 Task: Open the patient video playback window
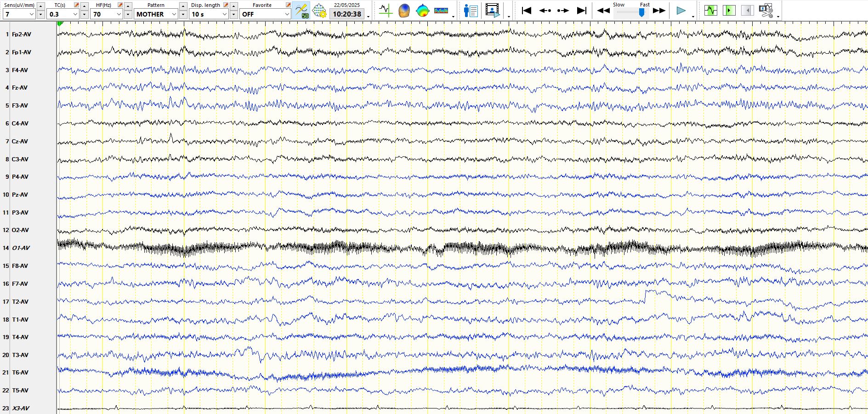pos(492,11)
